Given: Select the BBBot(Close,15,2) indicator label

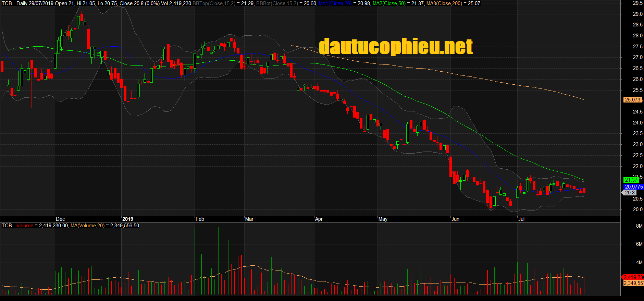Looking at the screenshot, I should (x=277, y=3).
